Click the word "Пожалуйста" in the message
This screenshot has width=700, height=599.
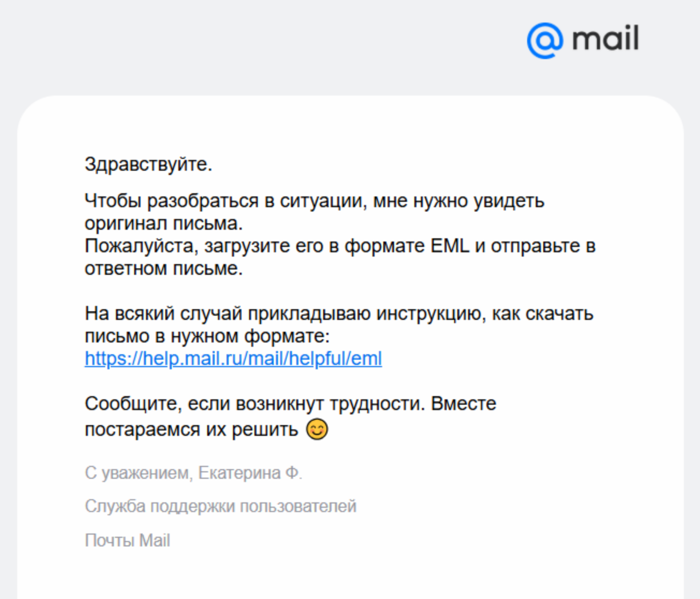(141, 246)
